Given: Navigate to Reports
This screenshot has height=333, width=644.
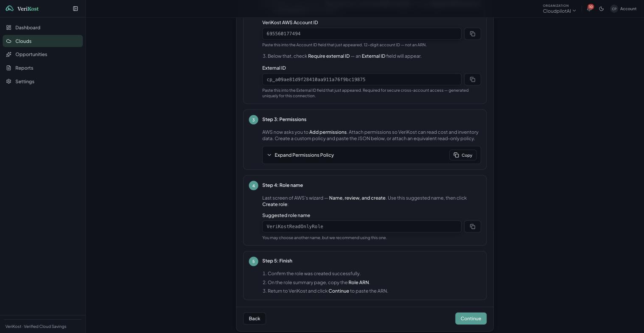Looking at the screenshot, I should point(42,68).
